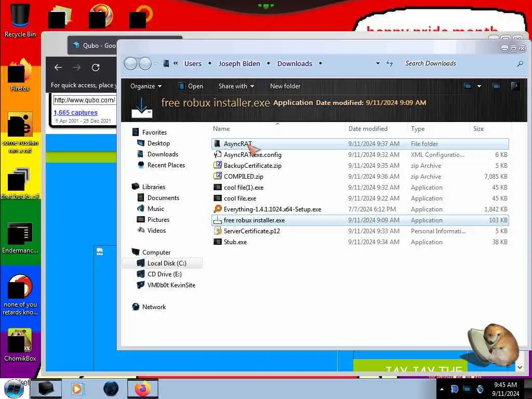The width and height of the screenshot is (532, 399).
Task: Click the Start orb on the taskbar
Action: pos(14,389)
